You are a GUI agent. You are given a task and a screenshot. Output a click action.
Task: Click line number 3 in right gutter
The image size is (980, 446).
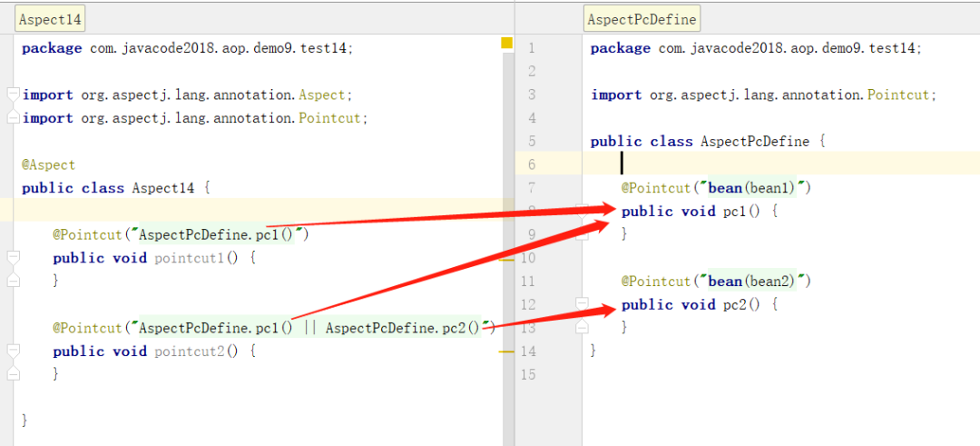tap(531, 95)
